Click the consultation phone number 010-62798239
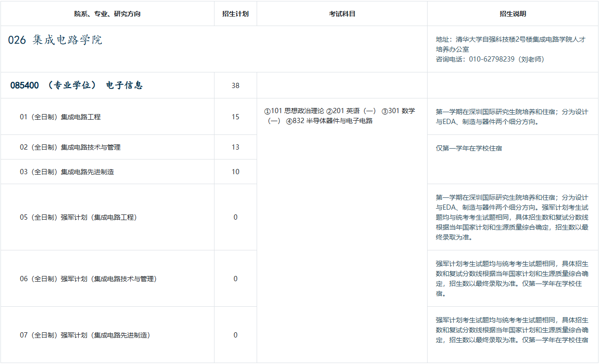Screen dimensions: 599x364 pos(492,59)
